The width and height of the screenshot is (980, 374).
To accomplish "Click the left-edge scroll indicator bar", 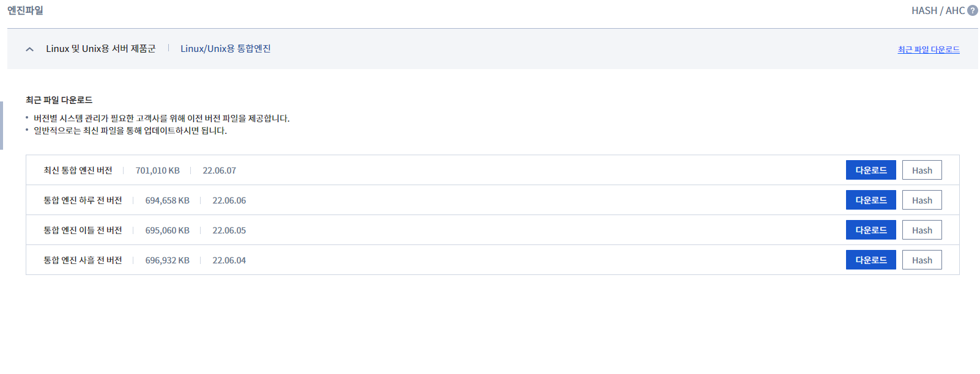I will (1, 125).
